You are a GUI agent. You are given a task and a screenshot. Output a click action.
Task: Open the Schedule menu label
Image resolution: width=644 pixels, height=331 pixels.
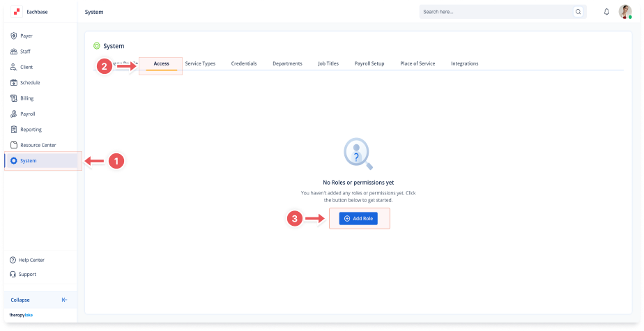point(30,82)
